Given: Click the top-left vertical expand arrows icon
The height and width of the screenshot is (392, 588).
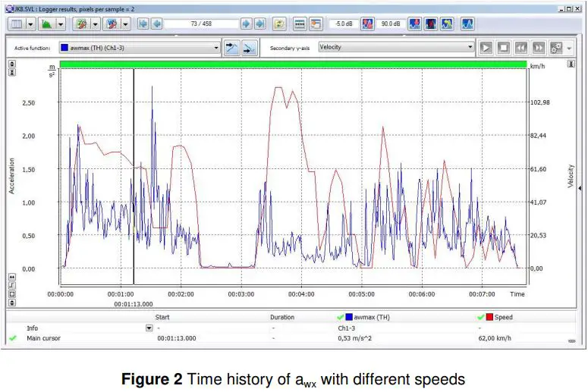Looking at the screenshot, I should pos(12,64).
